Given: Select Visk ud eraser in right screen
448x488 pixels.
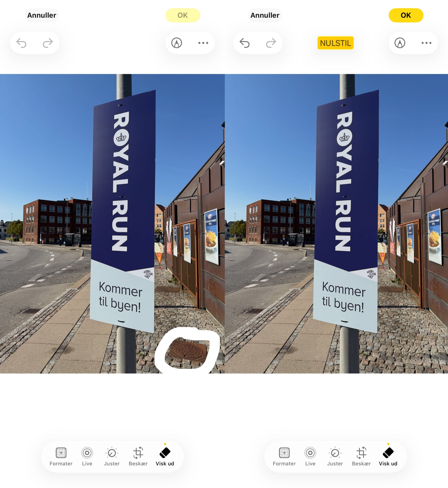Looking at the screenshot, I should pos(388,457).
